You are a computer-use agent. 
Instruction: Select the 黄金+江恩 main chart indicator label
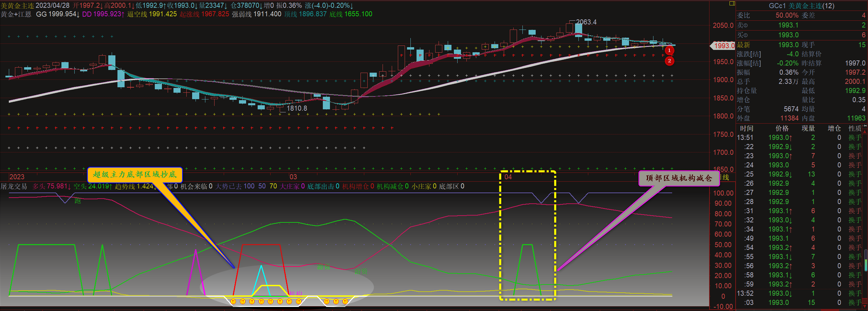16,14
